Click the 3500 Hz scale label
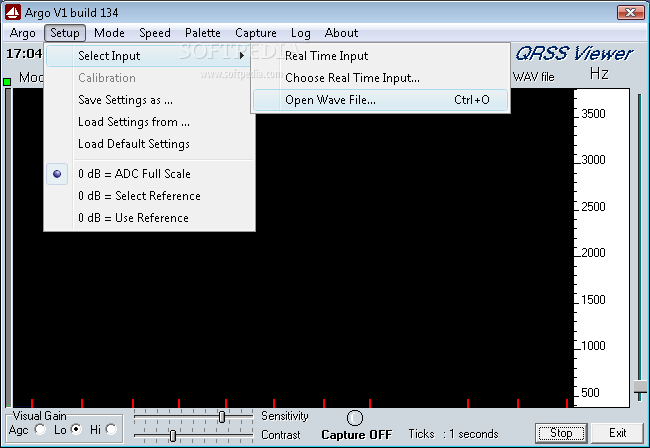The width and height of the screenshot is (650, 448). click(x=593, y=114)
